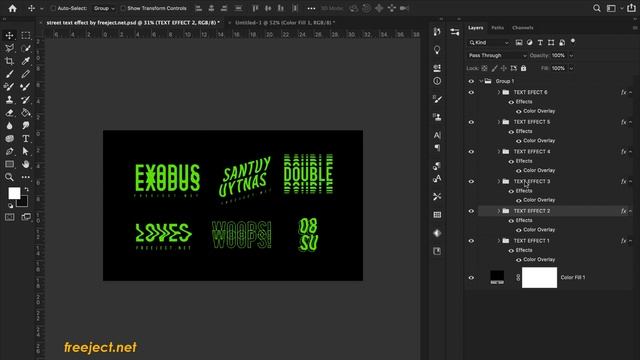The image size is (640, 360).
Task: Hide the TEXT EFFECT 2 group
Action: pyautogui.click(x=471, y=211)
